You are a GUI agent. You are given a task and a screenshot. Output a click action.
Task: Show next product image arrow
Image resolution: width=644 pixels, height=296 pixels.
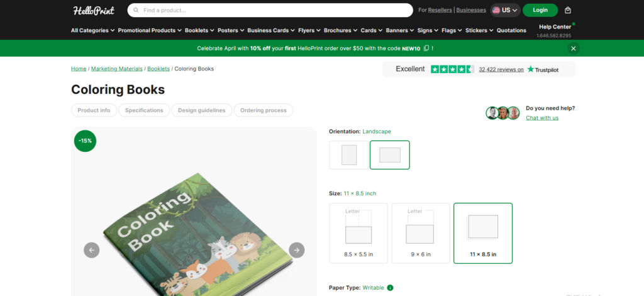click(x=296, y=250)
